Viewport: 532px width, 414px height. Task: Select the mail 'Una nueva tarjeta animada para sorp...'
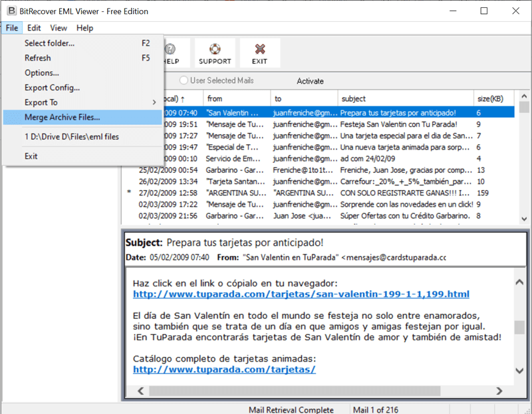(319, 148)
